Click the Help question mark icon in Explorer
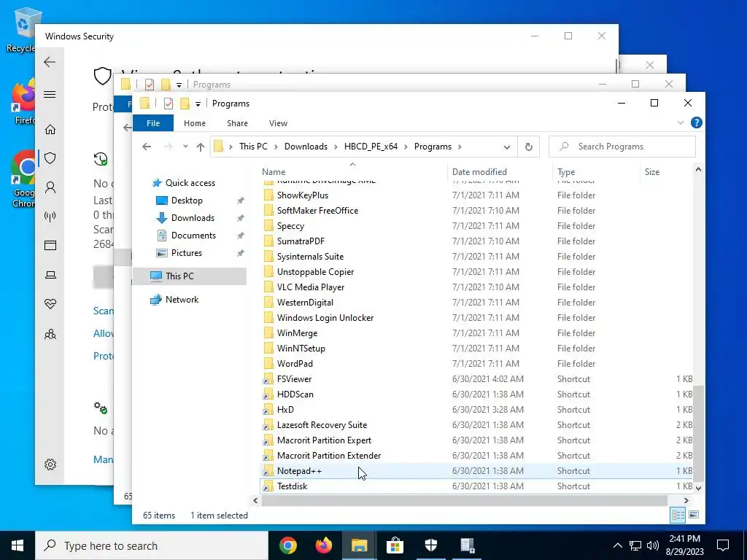This screenshot has height=560, width=747. (x=696, y=122)
